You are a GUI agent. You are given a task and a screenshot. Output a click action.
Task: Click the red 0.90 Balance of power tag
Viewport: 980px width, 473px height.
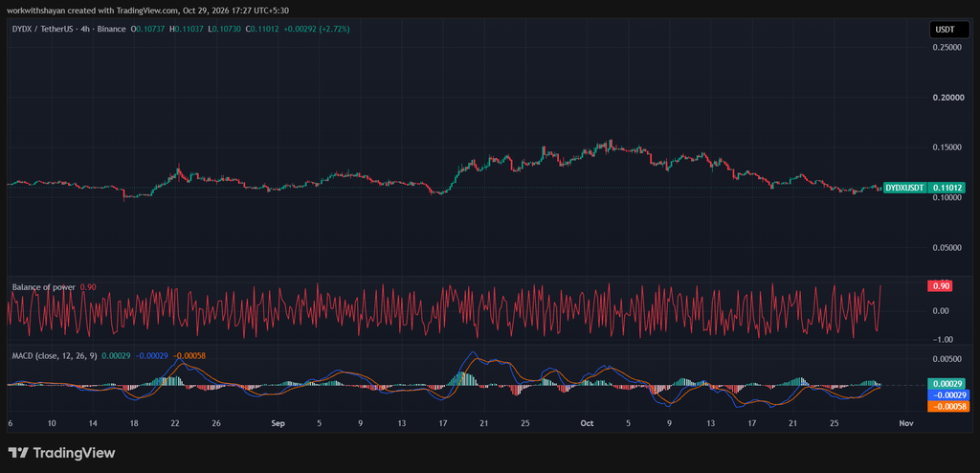click(x=942, y=286)
